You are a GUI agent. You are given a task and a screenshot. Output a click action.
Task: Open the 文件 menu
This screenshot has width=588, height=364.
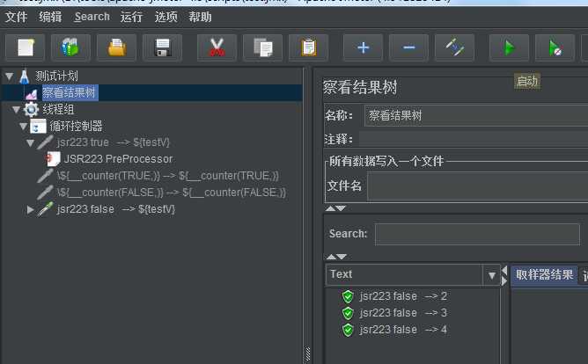click(x=16, y=17)
